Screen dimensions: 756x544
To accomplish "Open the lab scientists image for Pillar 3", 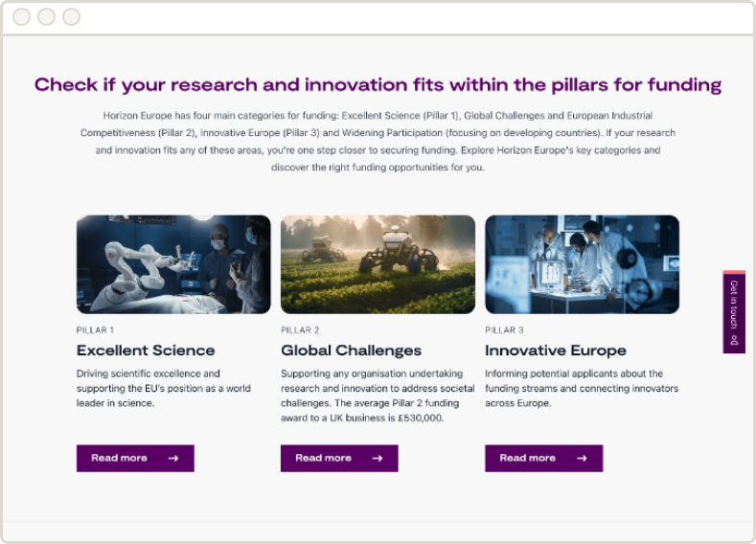I will [582, 264].
